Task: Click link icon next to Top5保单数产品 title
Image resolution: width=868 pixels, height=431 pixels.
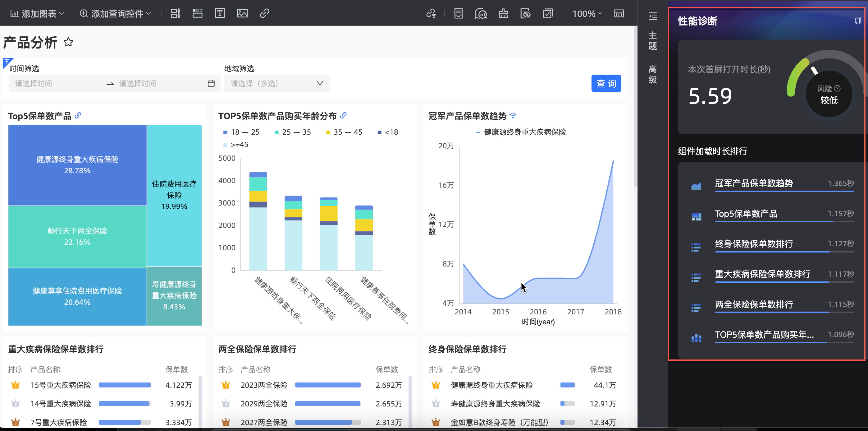Action: (78, 116)
